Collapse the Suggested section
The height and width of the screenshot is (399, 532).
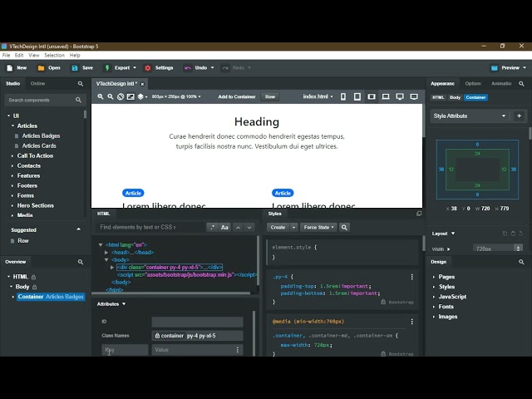(x=78, y=229)
